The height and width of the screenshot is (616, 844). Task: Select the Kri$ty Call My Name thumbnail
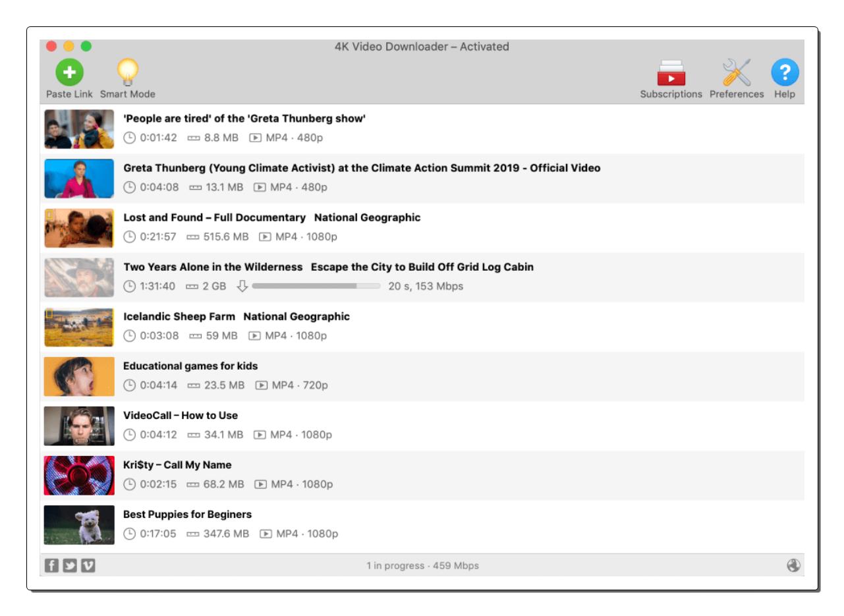pos(79,475)
